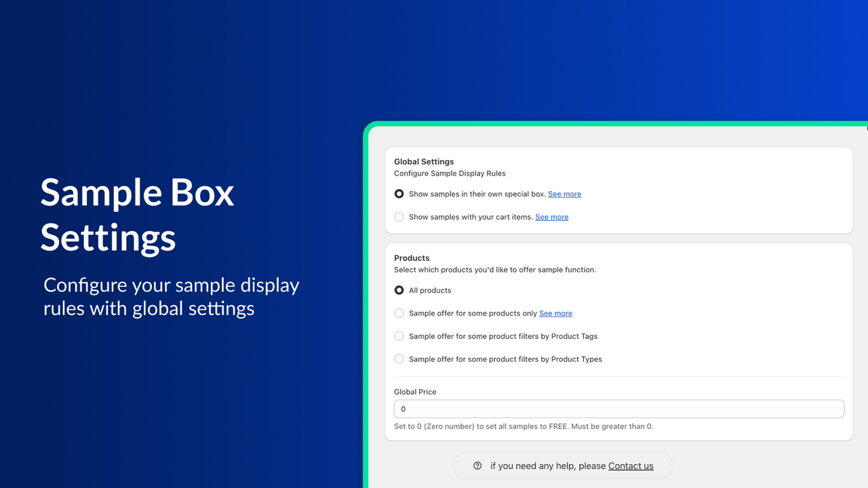Select 'Show samples with your cart items'
The width and height of the screenshot is (868, 488).
point(399,217)
